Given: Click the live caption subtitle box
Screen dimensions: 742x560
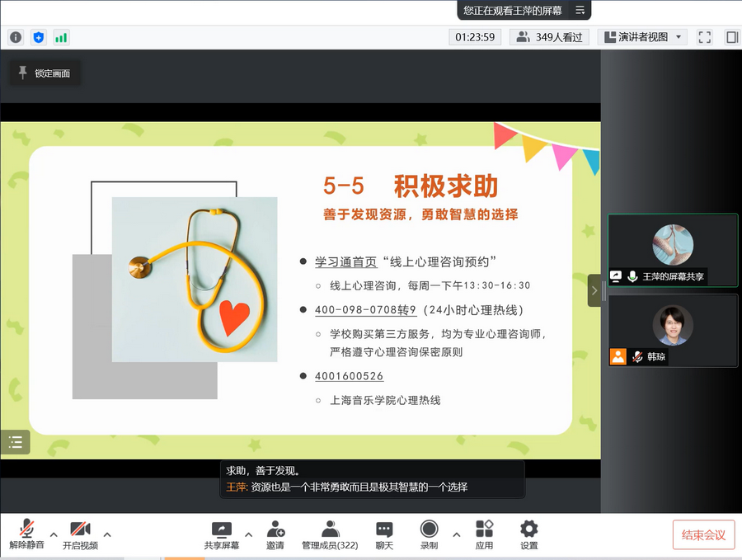Looking at the screenshot, I should (x=373, y=479).
